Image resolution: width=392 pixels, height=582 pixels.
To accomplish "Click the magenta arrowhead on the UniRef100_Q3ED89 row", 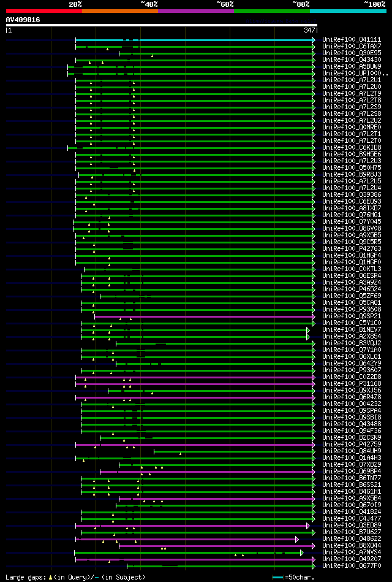I will 308,526.
